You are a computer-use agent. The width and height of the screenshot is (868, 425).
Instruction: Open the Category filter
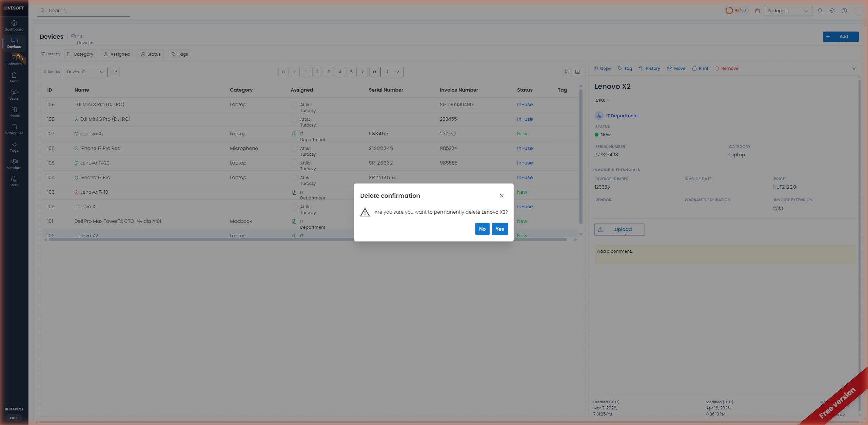click(80, 54)
